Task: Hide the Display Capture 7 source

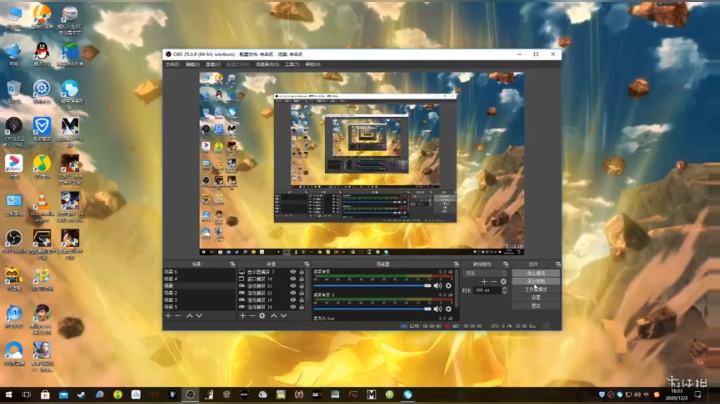Action: click(x=293, y=272)
